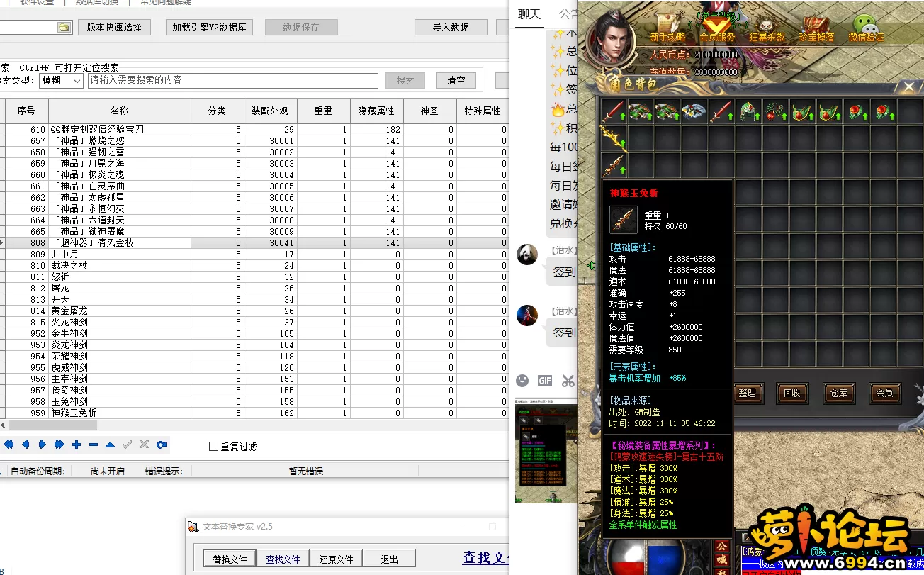924x575 pixels.
Task: Open 软件设置 menu
Action: (x=37, y=3)
